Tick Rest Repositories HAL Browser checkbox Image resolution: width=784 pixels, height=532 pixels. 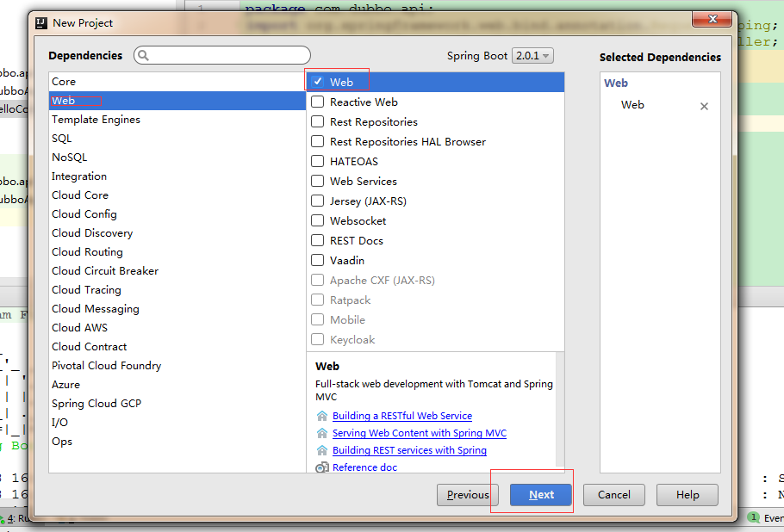pos(318,141)
